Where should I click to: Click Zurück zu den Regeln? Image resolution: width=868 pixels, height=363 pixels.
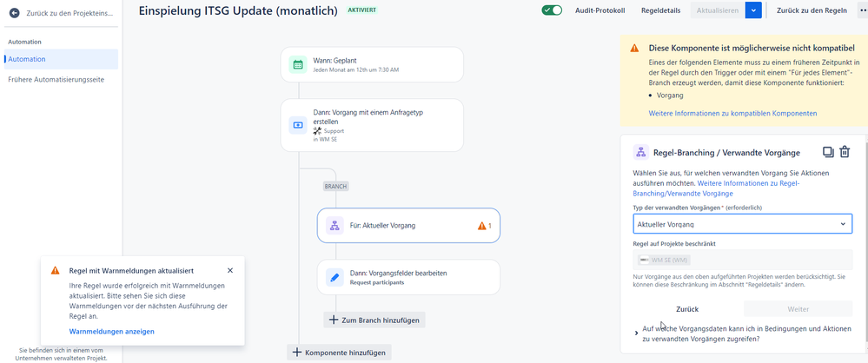(x=812, y=10)
